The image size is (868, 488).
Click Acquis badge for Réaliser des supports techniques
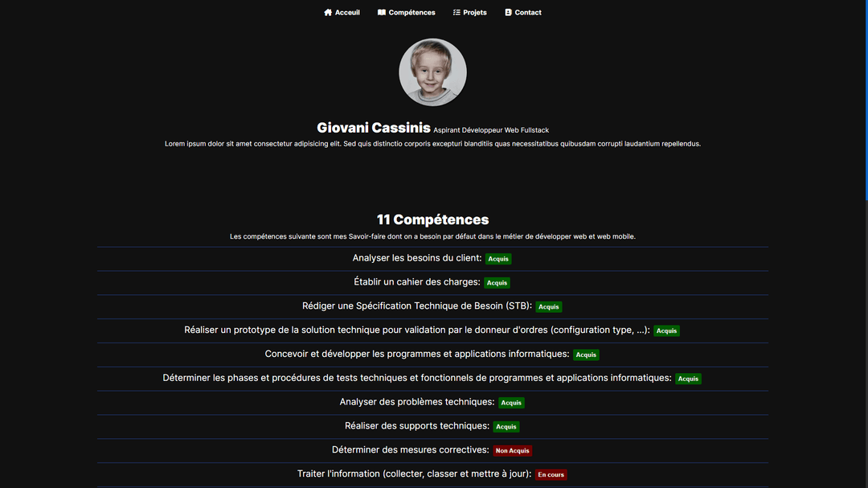506,427
